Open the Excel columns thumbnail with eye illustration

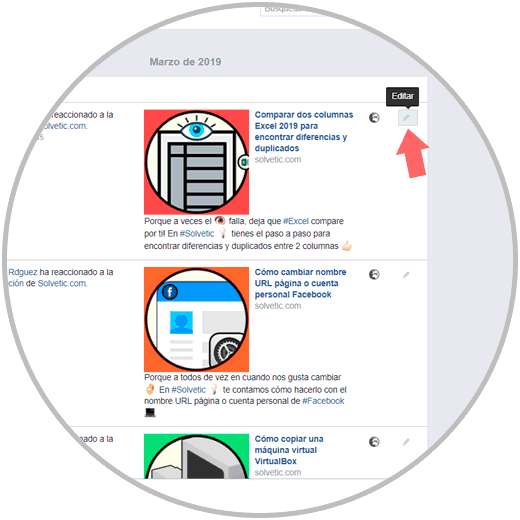196,162
